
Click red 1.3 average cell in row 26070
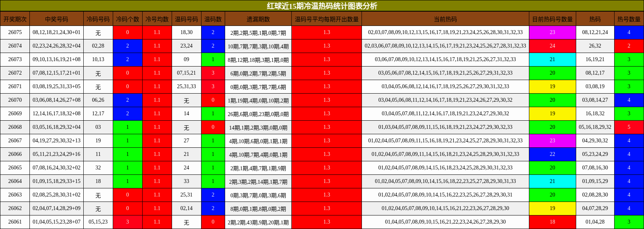pos(327,100)
